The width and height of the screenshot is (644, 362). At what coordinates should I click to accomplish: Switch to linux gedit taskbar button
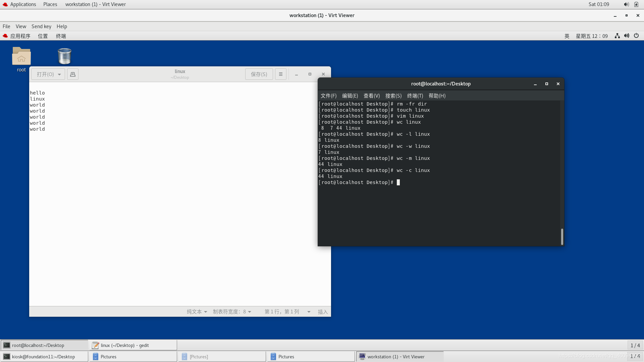(x=133, y=345)
